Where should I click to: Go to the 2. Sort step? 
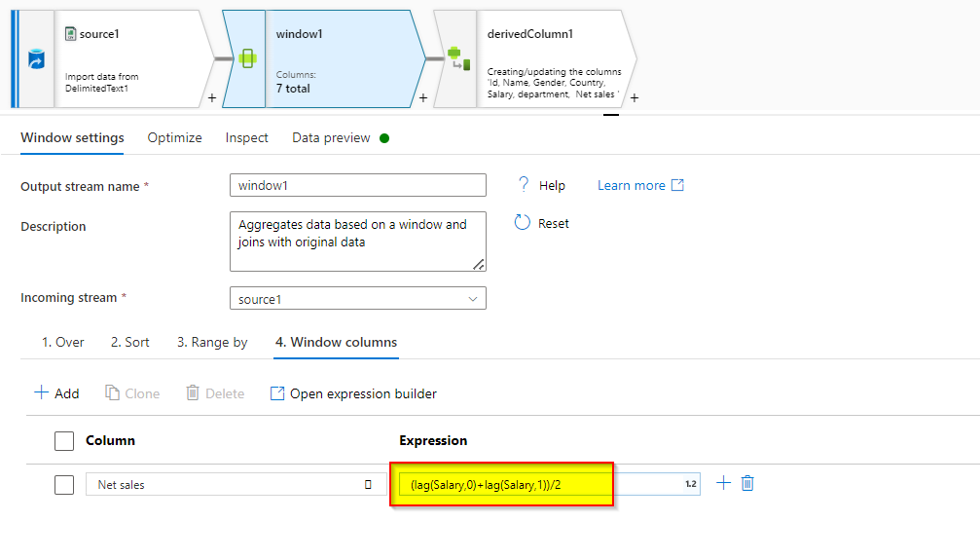130,342
